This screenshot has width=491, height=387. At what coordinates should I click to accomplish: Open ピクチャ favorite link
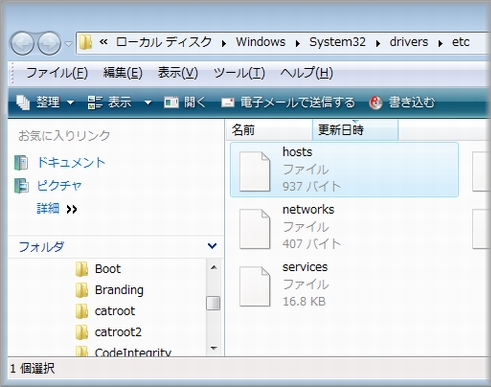point(59,185)
